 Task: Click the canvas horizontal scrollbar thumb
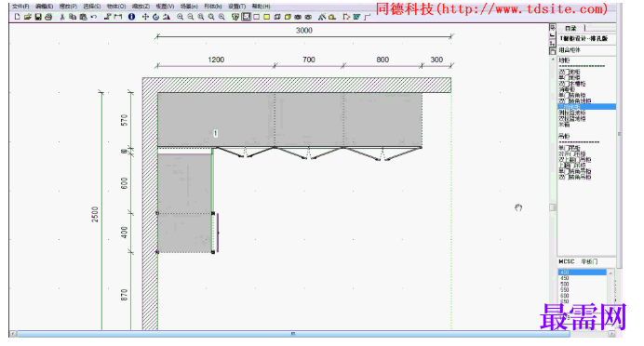[x=293, y=334]
